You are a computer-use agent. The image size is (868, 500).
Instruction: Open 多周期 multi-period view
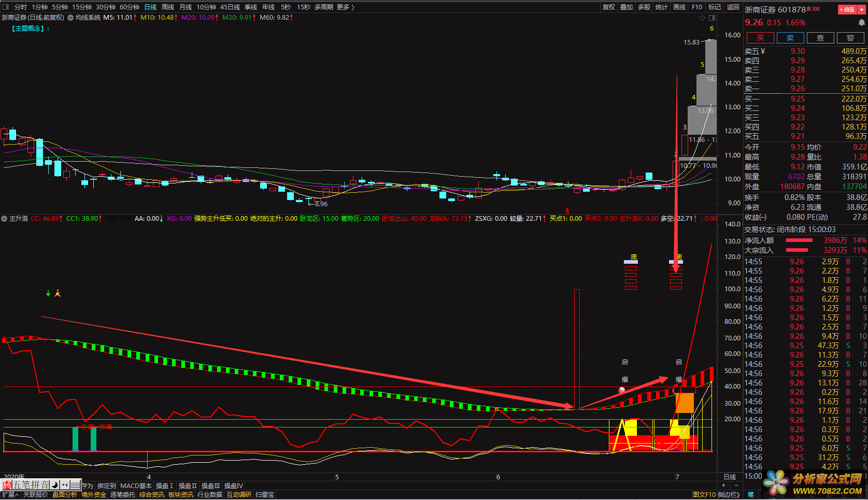tap(323, 7)
